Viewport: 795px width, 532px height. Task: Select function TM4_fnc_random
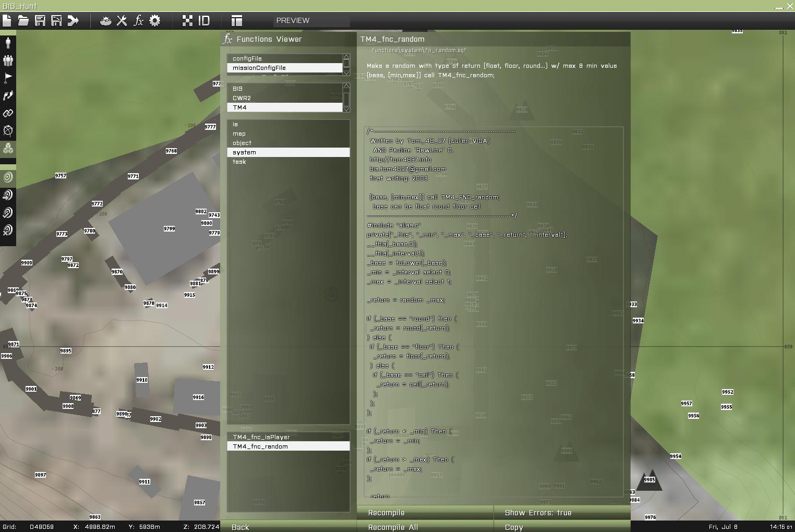coord(288,446)
